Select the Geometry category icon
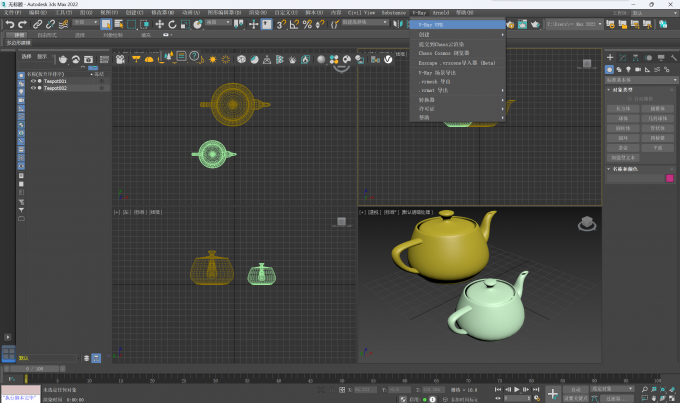680x403 pixels. (x=609, y=69)
